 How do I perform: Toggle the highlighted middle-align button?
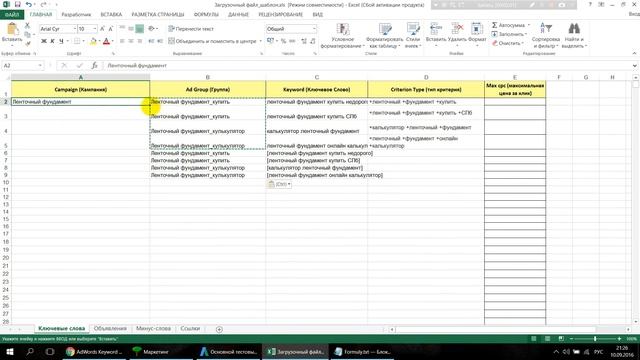(x=140, y=29)
